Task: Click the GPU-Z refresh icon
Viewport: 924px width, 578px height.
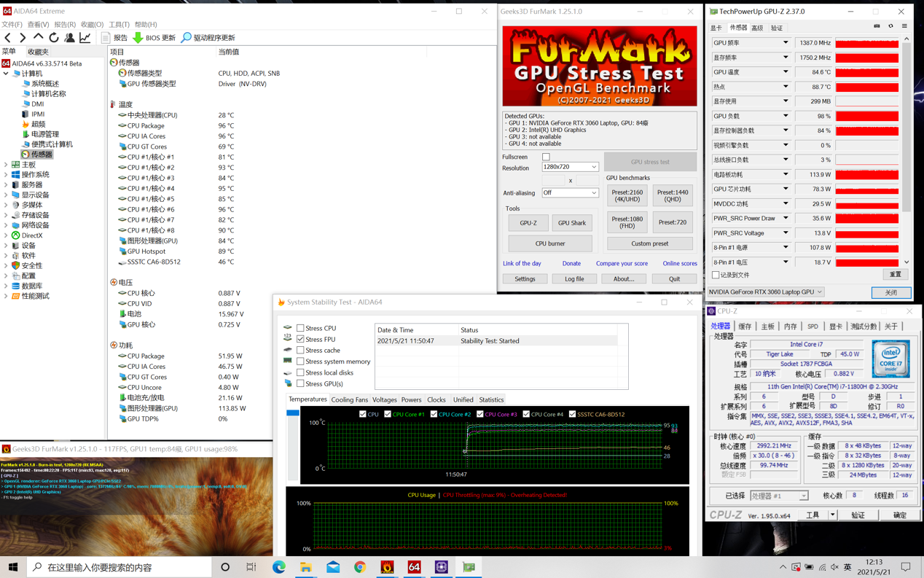Action: 890,27
